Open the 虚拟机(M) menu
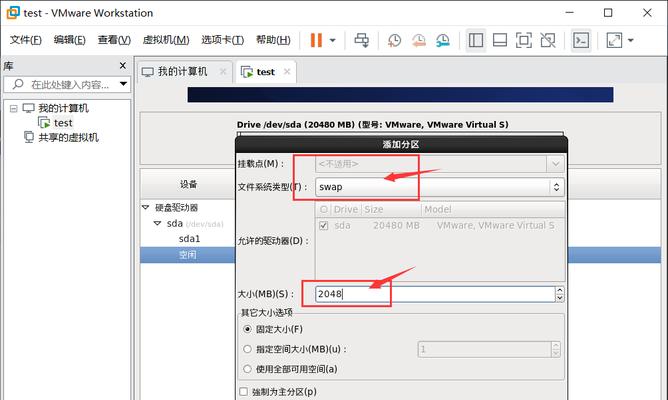Image resolution: width=668 pixels, height=400 pixels. click(166, 40)
